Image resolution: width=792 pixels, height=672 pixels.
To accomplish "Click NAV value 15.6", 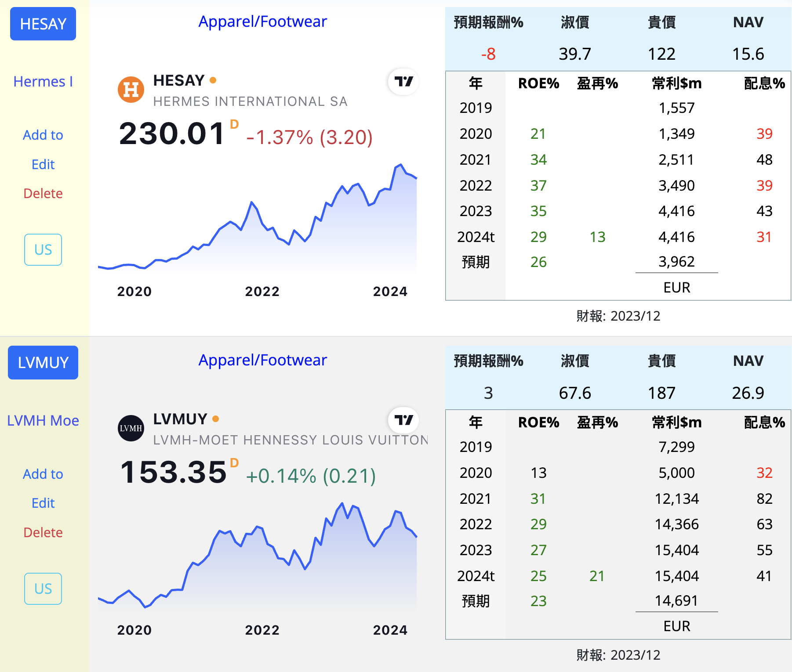I will (748, 54).
